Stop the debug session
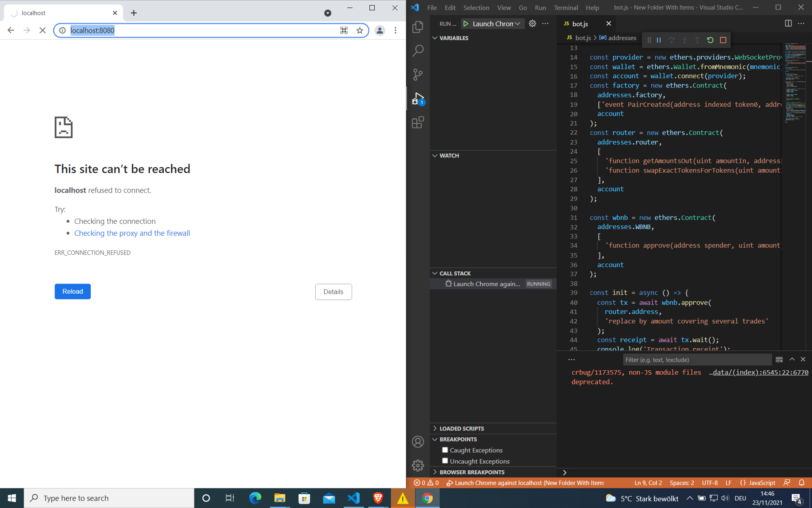This screenshot has height=508, width=812. tap(723, 40)
